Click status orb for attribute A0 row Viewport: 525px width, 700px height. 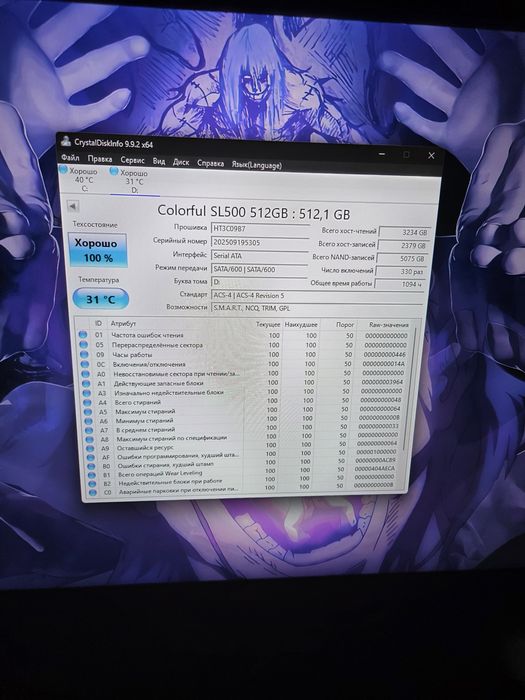tap(85, 374)
